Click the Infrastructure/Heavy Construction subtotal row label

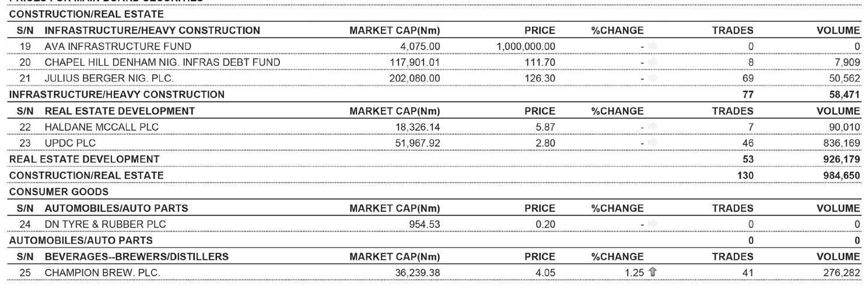pyautogui.click(x=117, y=94)
